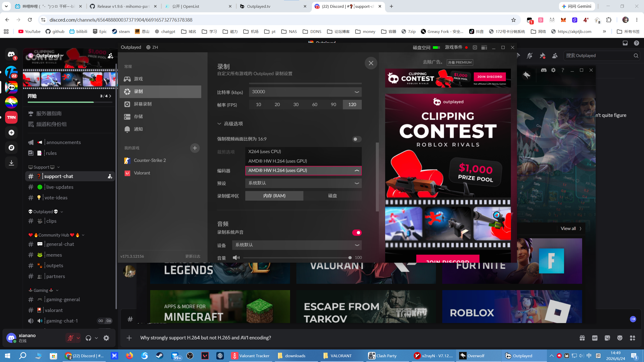The height and width of the screenshot is (362, 644).
Task: Select 内存 (RAM) as recording buffer
Action: 274,196
